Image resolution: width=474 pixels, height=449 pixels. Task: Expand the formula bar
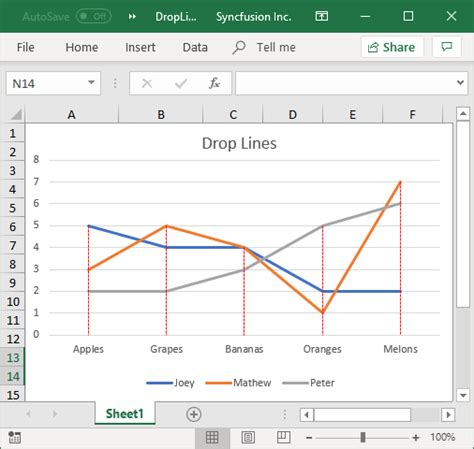[x=460, y=82]
